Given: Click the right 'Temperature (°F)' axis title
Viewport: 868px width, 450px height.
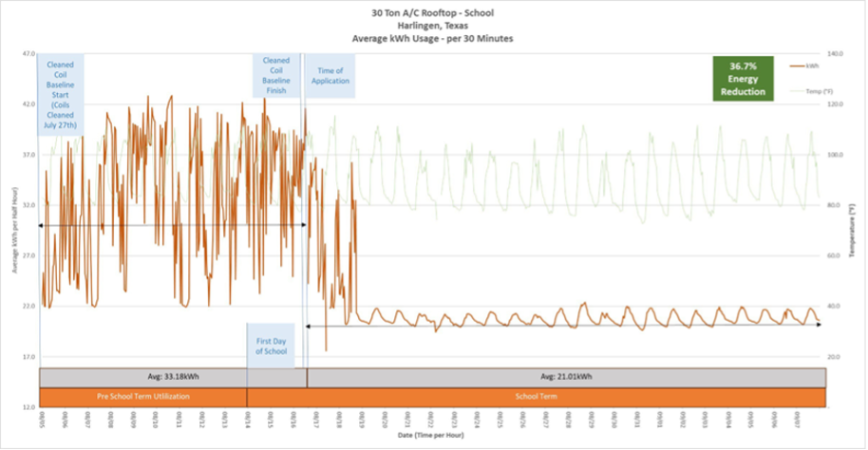Looking at the screenshot, I should tap(854, 230).
